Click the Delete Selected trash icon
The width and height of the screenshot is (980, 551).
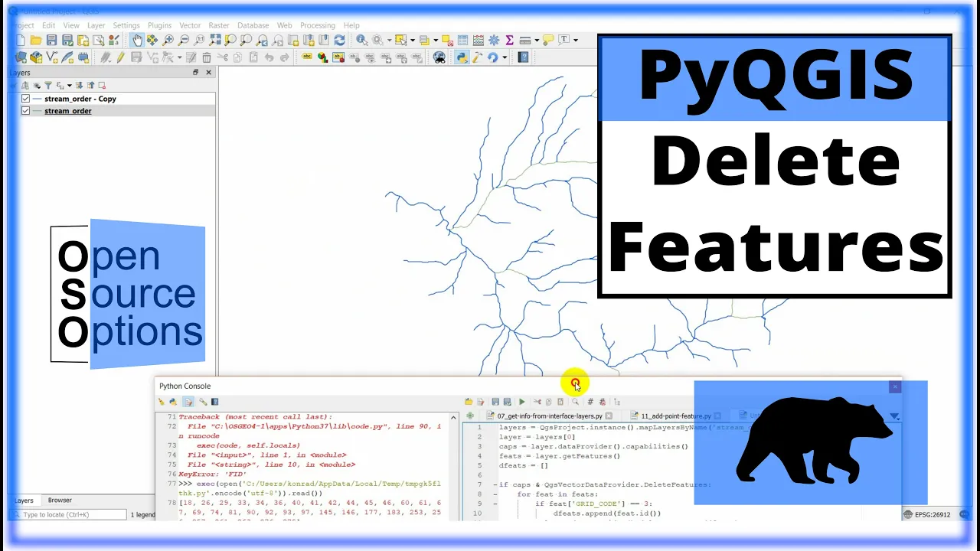click(206, 57)
